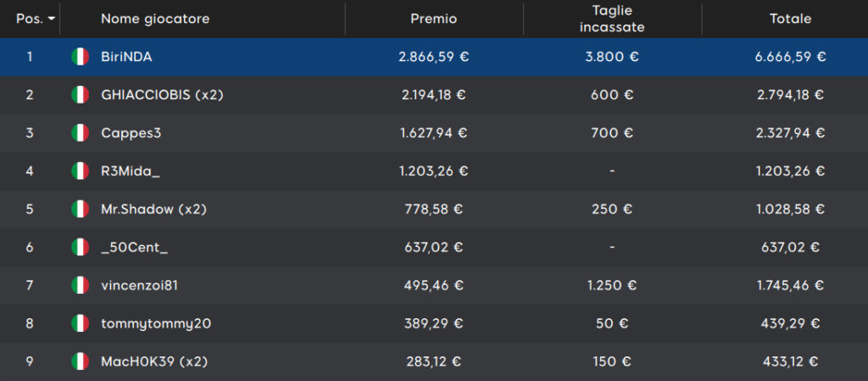The image size is (868, 381).
Task: Click the flag icon beside R3Mida_
Action: 81,171
